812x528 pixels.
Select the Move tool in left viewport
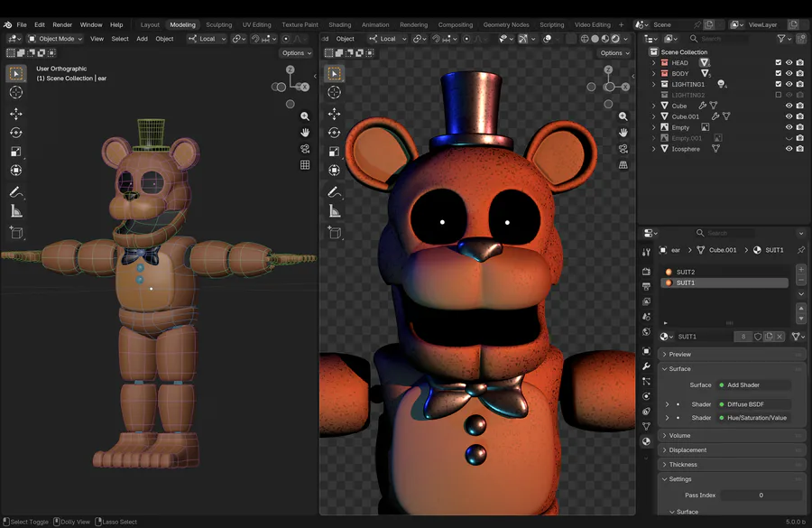pos(16,114)
